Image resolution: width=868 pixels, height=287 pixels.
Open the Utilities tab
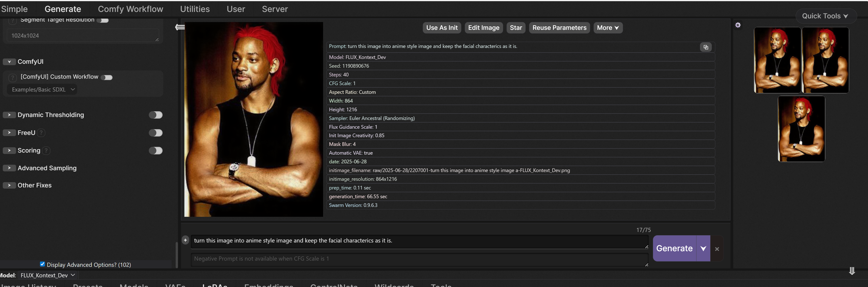click(x=195, y=9)
